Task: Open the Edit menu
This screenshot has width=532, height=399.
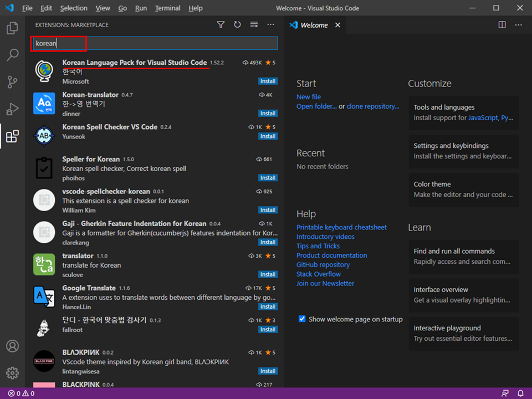Action: [x=46, y=8]
